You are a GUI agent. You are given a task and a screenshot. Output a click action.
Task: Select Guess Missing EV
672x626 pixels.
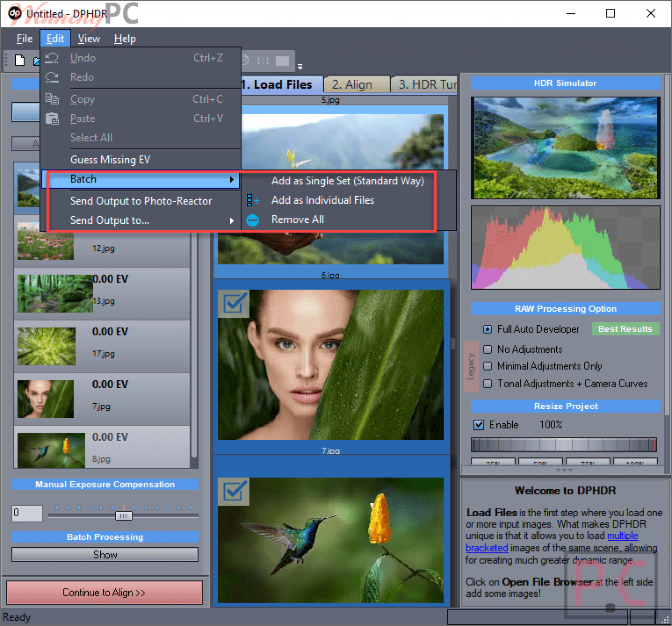click(141, 160)
